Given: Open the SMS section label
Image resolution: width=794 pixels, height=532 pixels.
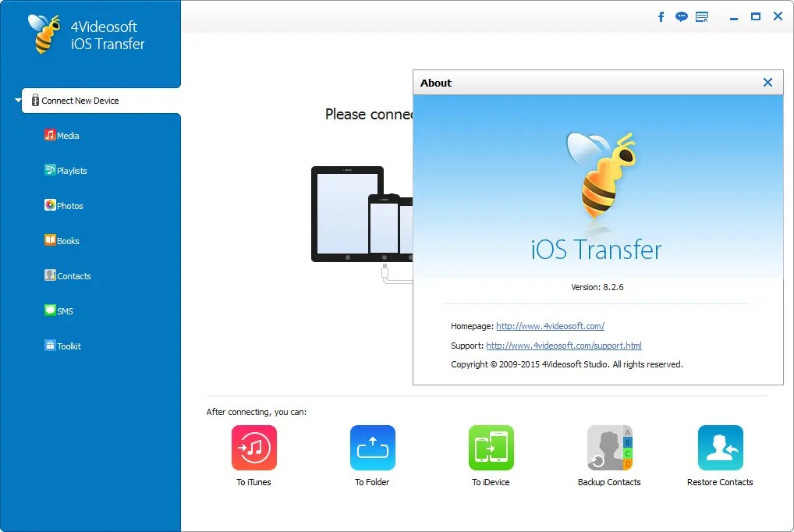Looking at the screenshot, I should 65,311.
